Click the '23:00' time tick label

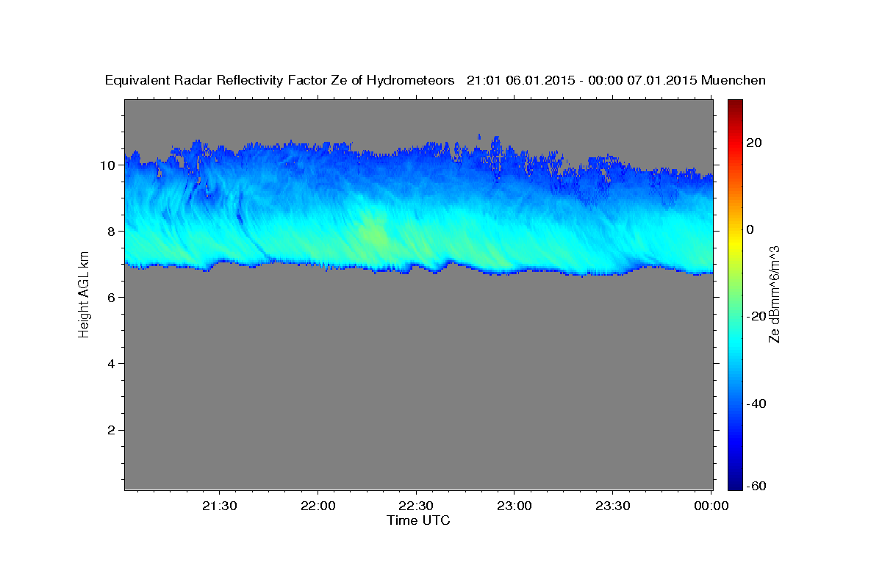[x=514, y=506]
